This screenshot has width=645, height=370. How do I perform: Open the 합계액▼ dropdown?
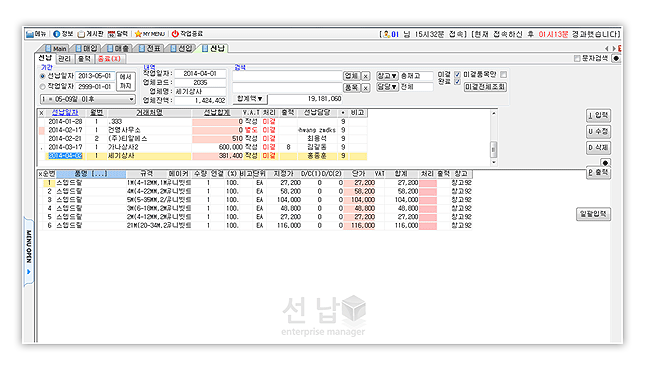251,99
